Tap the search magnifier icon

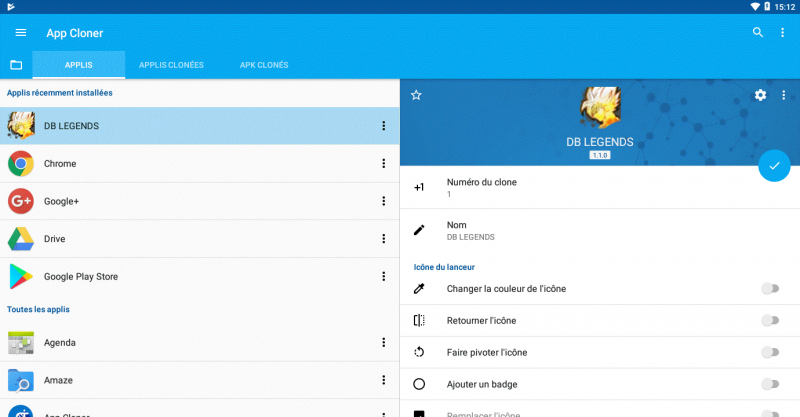point(758,33)
